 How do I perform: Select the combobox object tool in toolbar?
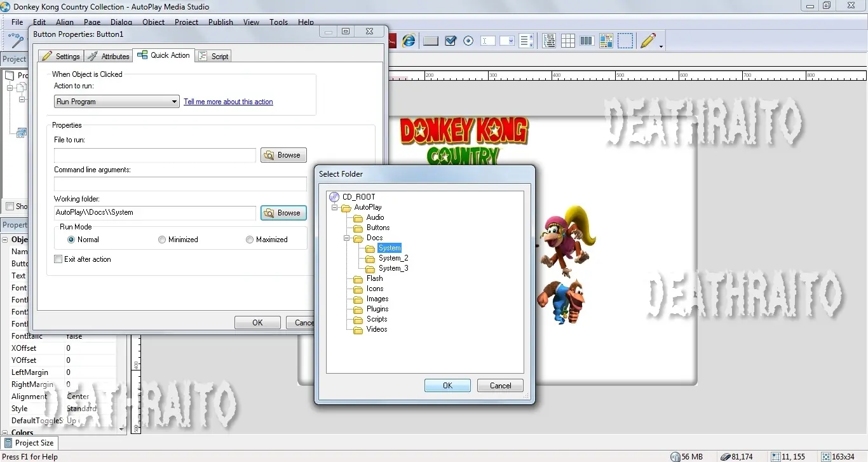pos(507,41)
